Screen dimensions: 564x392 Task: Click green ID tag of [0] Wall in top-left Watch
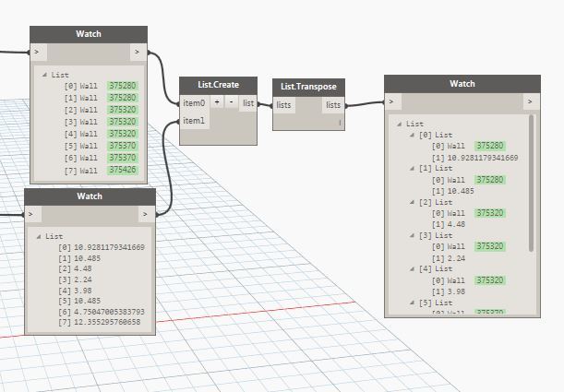pyautogui.click(x=122, y=86)
